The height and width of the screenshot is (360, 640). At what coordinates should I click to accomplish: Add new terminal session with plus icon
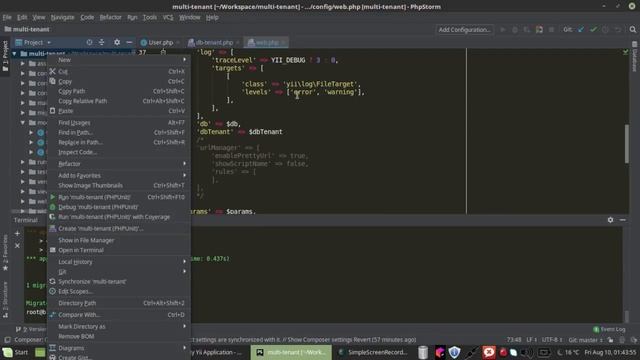(17, 233)
